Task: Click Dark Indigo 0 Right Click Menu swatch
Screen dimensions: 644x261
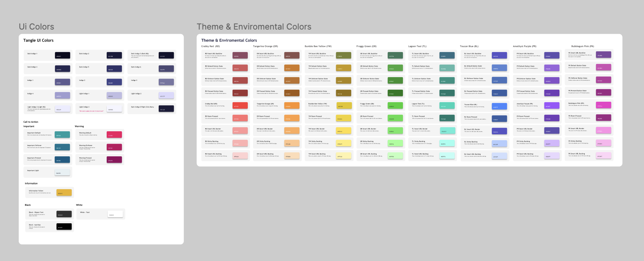Action: coord(166,108)
